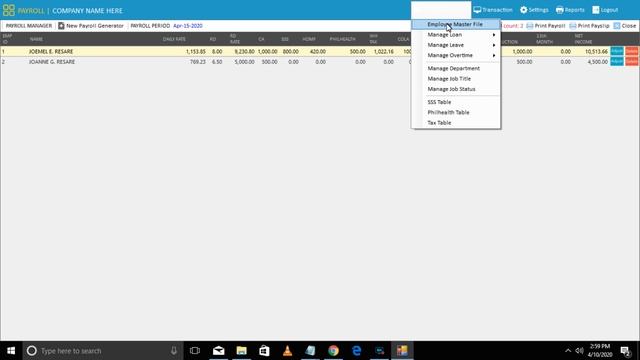Click the Logout button

click(x=605, y=10)
